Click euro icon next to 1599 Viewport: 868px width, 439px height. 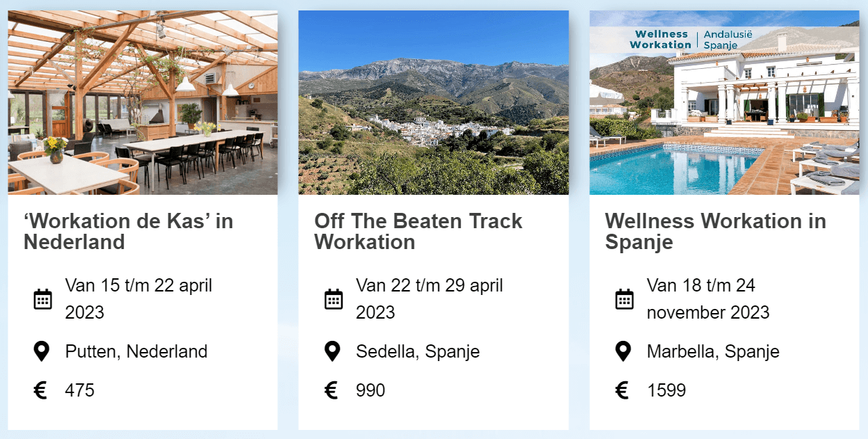point(622,390)
